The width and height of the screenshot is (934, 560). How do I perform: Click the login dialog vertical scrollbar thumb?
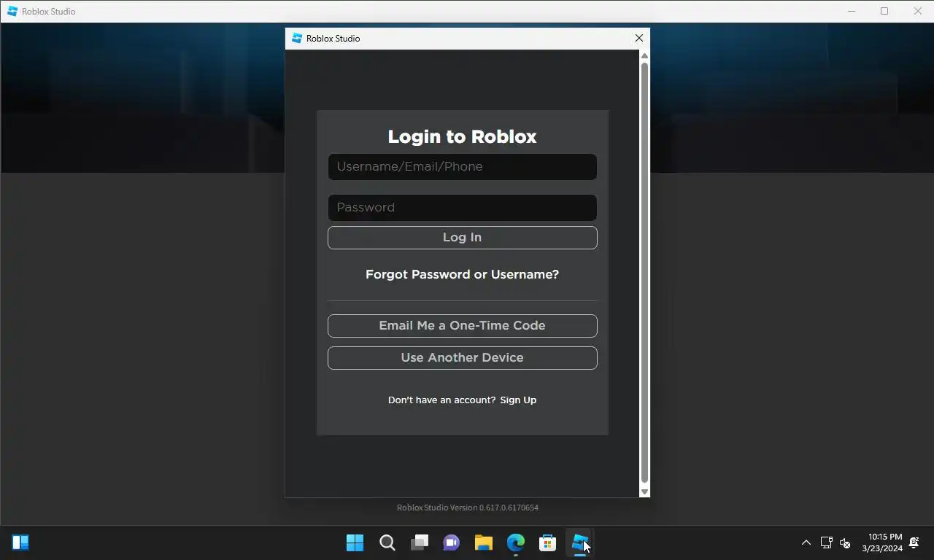coord(644,273)
